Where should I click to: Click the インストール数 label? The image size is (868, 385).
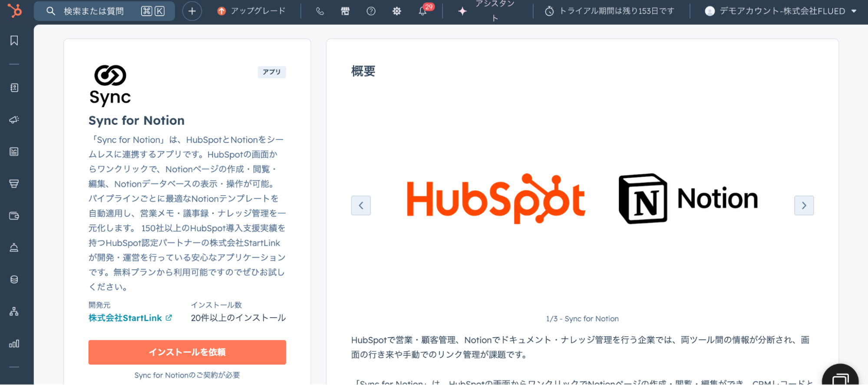click(x=216, y=305)
